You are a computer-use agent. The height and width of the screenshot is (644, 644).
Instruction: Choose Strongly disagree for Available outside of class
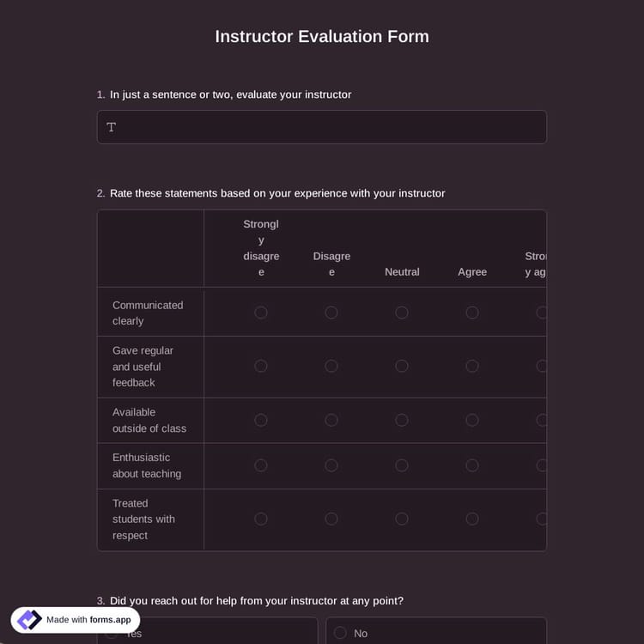click(261, 420)
